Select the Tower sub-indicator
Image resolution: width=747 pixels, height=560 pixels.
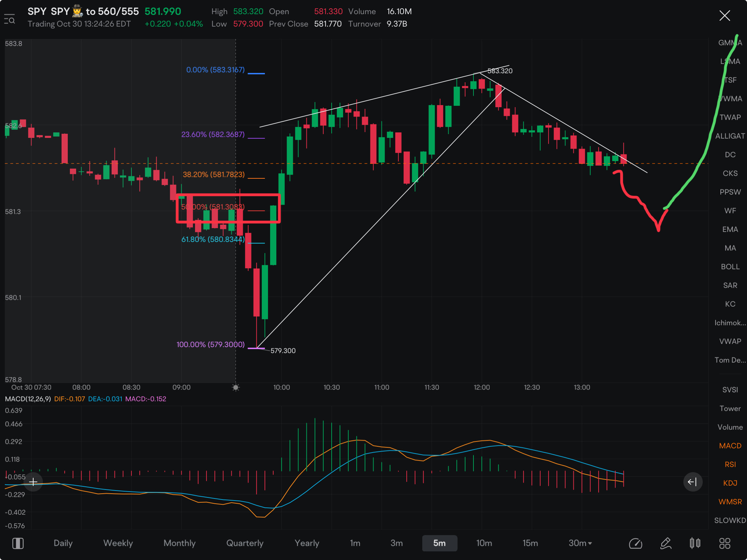click(x=730, y=409)
